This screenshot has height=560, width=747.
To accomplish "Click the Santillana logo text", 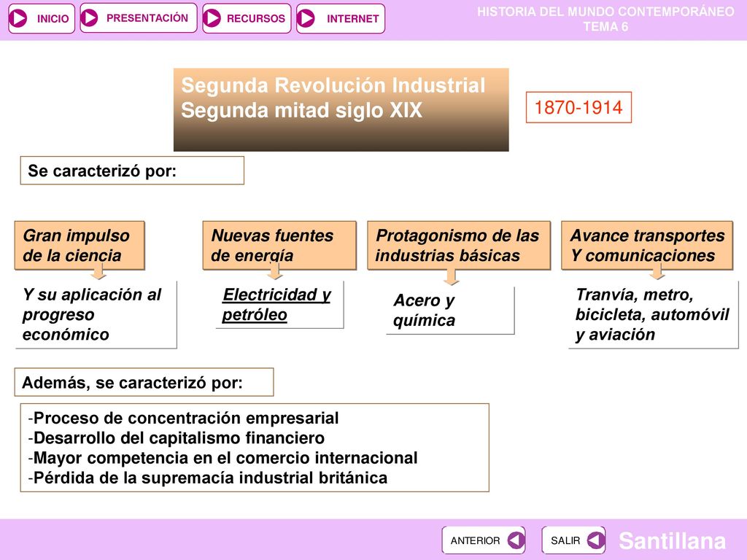I will (x=672, y=541).
